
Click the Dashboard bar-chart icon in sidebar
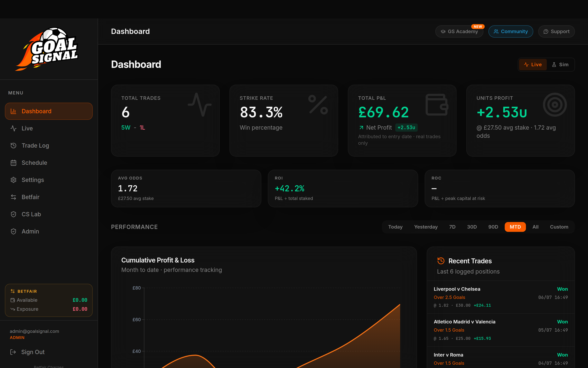pyautogui.click(x=13, y=111)
